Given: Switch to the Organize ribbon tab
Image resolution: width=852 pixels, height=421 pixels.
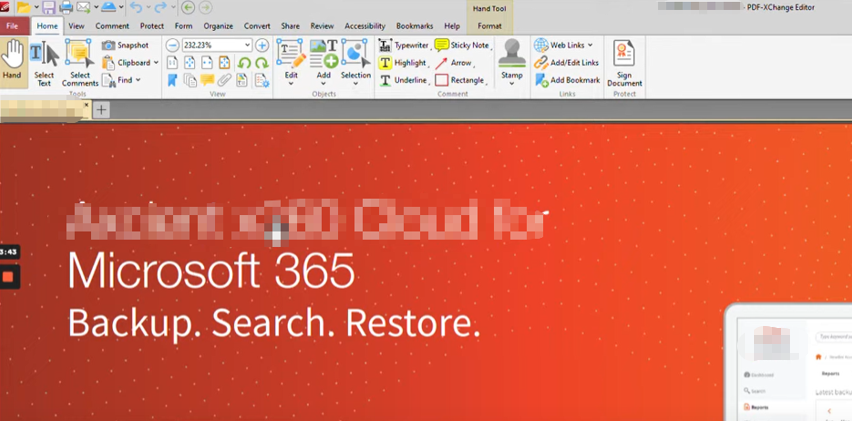Looking at the screenshot, I should (218, 26).
